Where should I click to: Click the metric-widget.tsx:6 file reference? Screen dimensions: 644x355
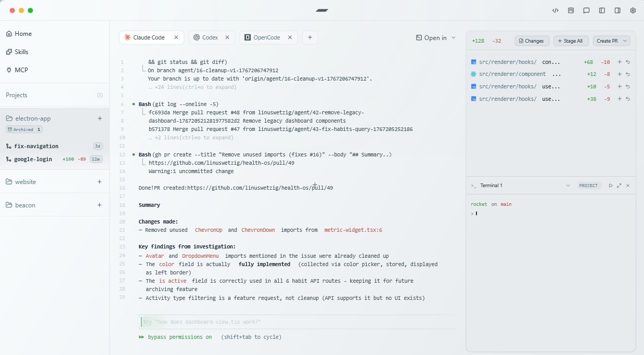click(x=353, y=230)
